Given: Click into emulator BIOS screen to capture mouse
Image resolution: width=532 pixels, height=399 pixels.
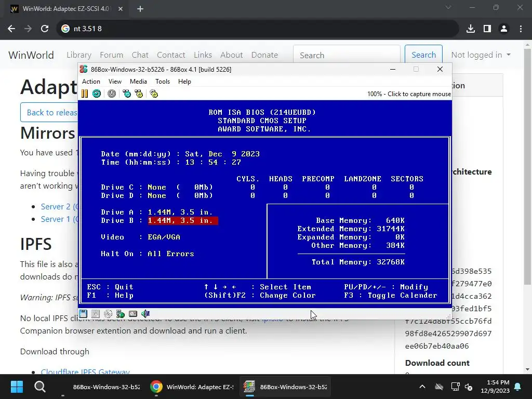Looking at the screenshot, I should pyautogui.click(x=265, y=204).
